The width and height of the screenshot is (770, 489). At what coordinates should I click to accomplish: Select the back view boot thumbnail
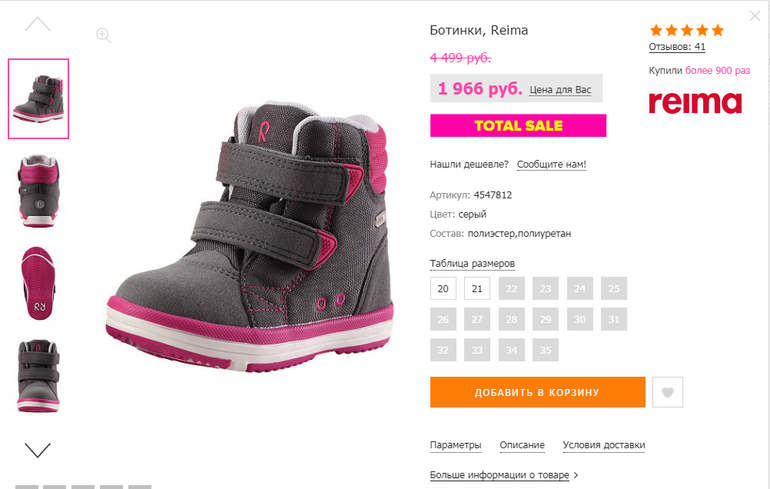(x=38, y=191)
